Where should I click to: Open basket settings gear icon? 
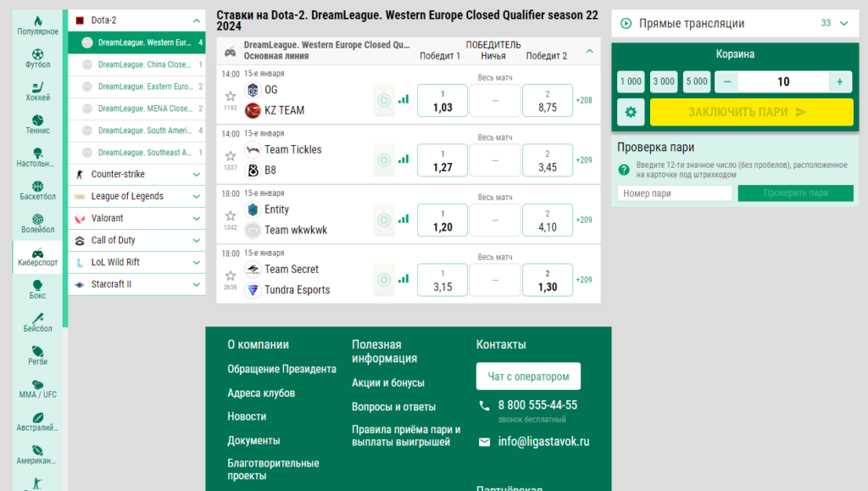pos(631,113)
